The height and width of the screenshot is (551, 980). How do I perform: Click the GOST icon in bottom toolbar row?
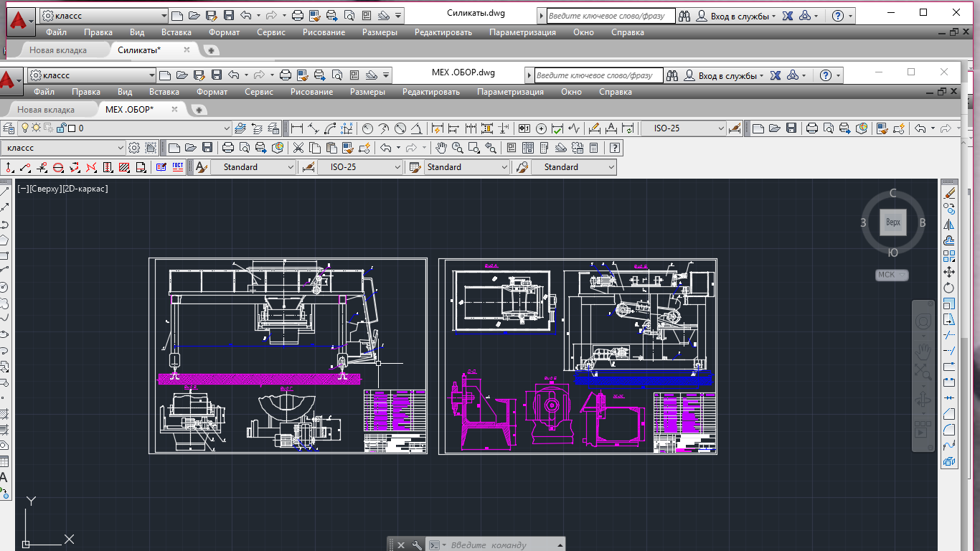178,167
